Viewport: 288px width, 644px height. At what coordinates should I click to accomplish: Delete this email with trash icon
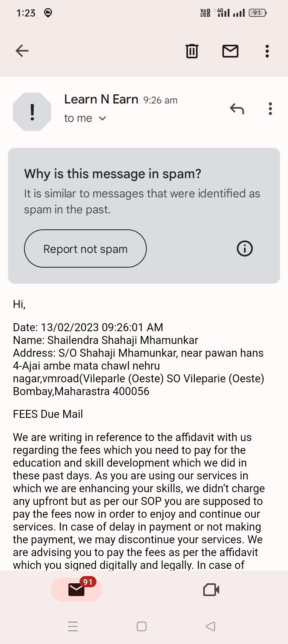[x=192, y=51]
